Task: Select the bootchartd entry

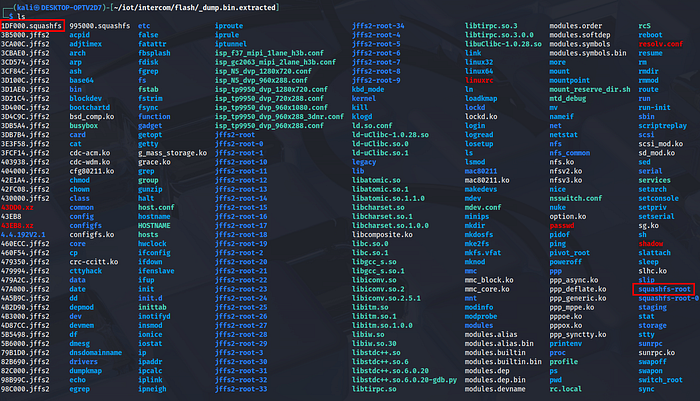Action: 90,107
